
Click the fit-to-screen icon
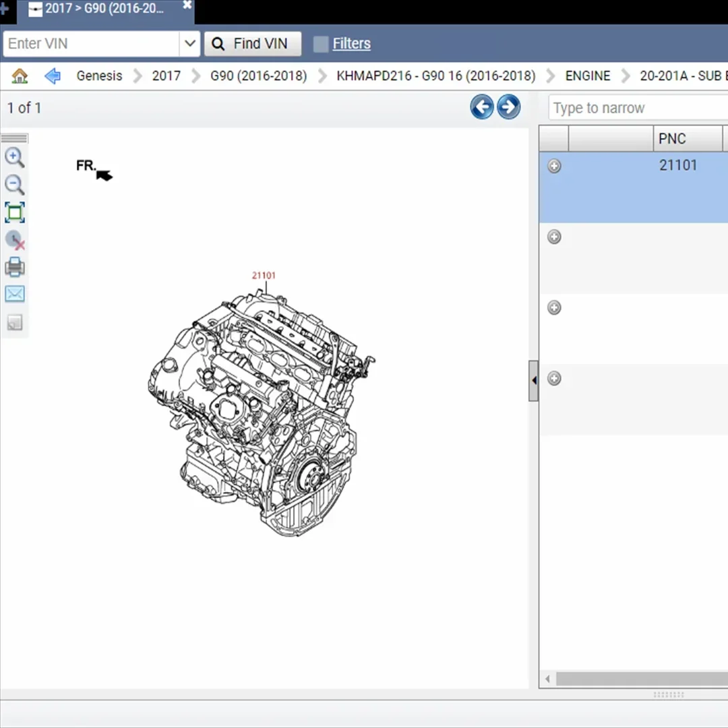14,212
